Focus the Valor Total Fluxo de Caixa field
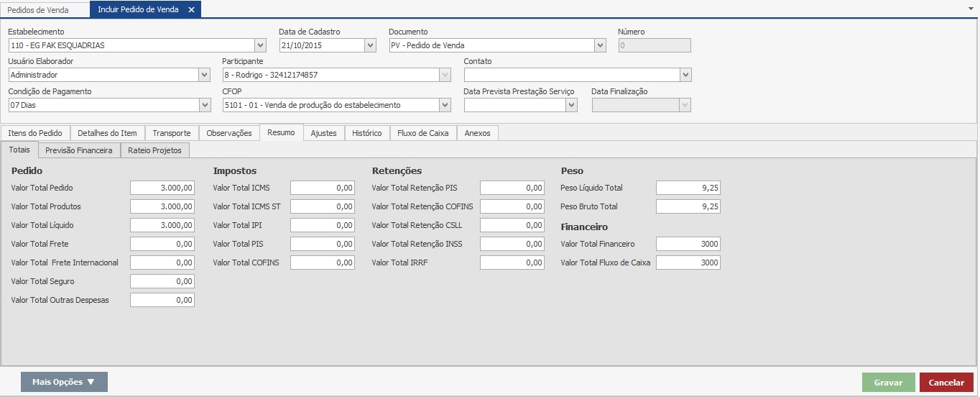 click(688, 263)
